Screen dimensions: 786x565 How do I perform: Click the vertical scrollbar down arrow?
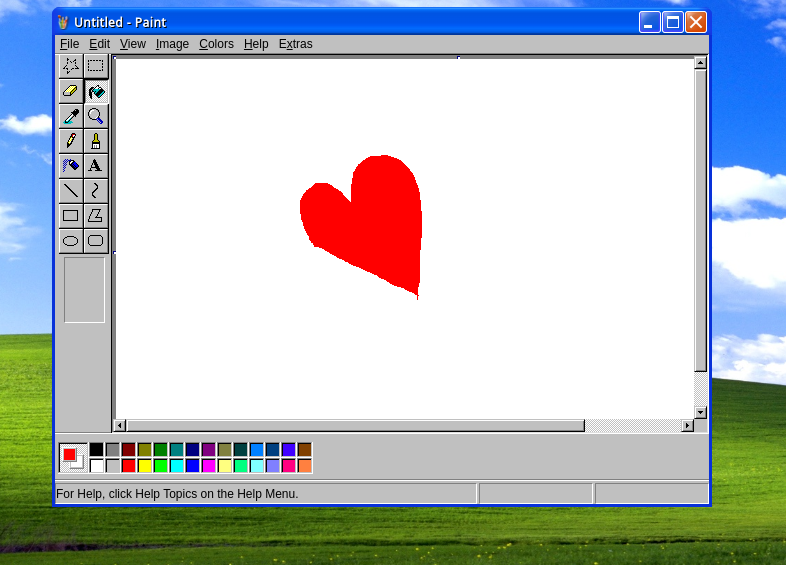click(x=700, y=413)
